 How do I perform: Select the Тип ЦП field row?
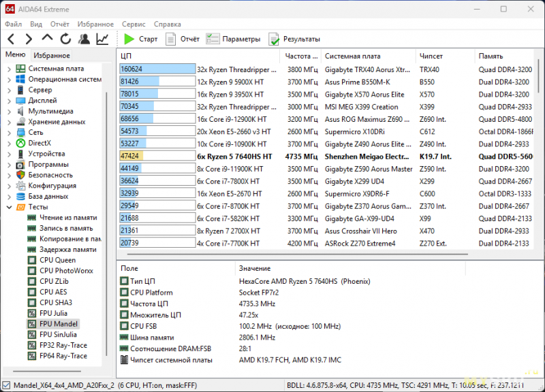click(x=292, y=281)
